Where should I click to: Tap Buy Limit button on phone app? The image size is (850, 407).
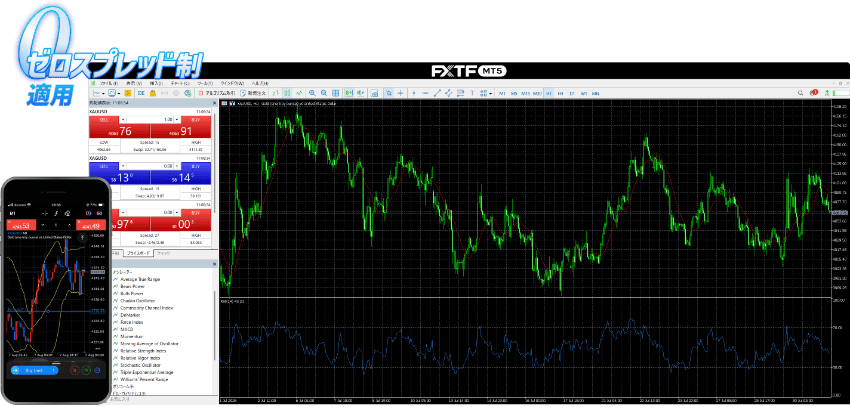(35, 370)
